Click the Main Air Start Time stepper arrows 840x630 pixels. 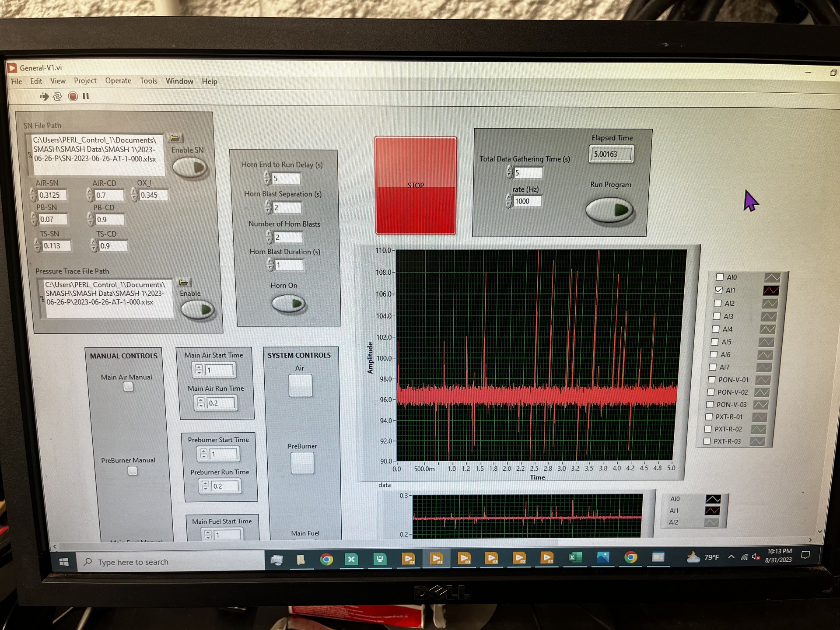click(199, 370)
